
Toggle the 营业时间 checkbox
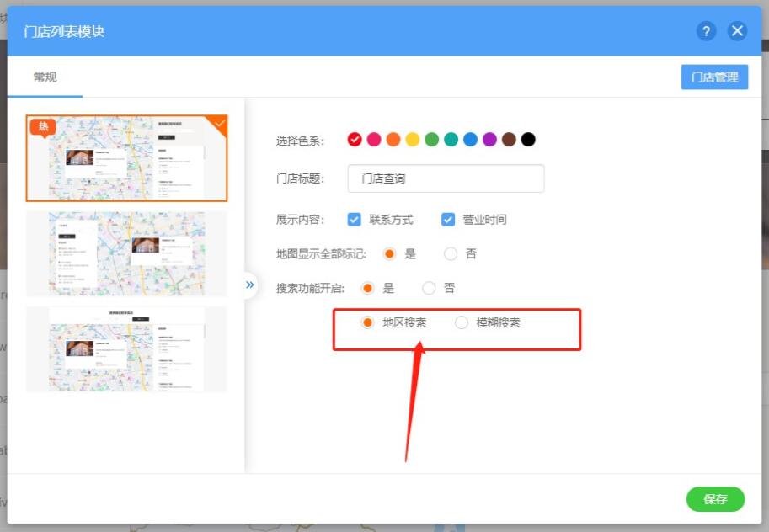click(x=448, y=220)
